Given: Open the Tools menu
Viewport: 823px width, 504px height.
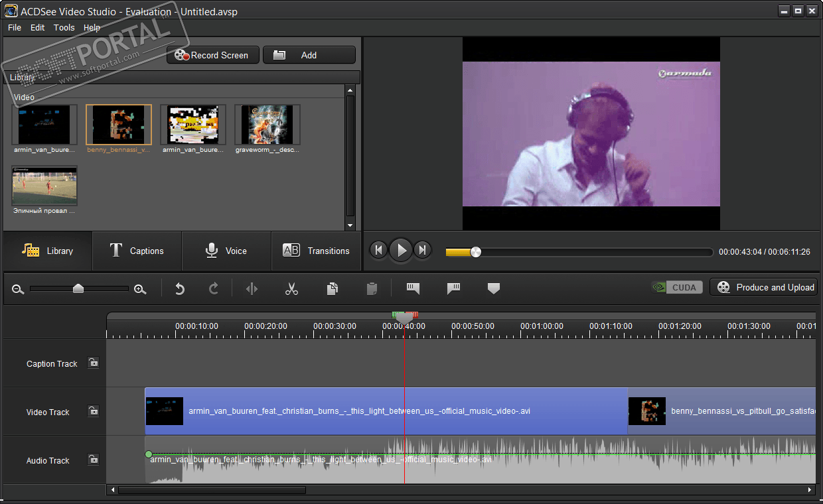Looking at the screenshot, I should 64,27.
